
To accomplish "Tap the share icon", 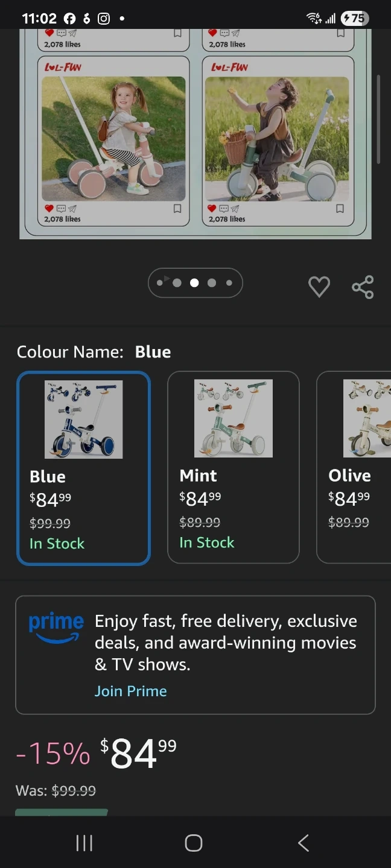I will 363,287.
